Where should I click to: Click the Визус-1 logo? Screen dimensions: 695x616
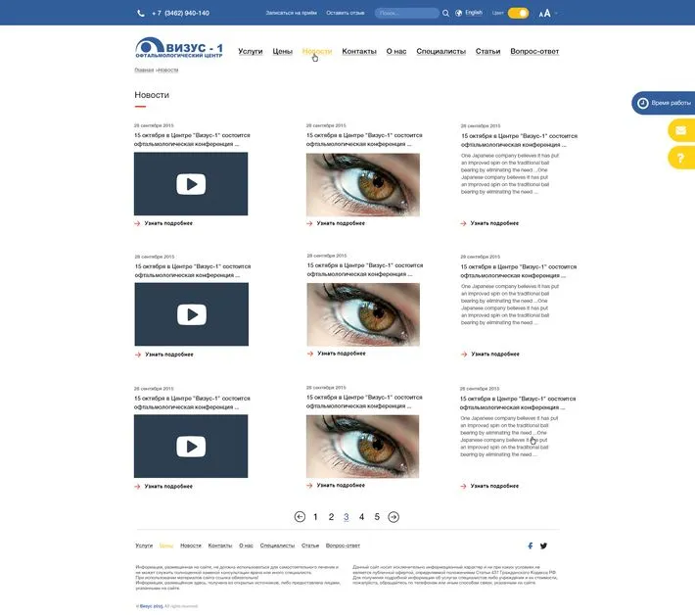178,48
